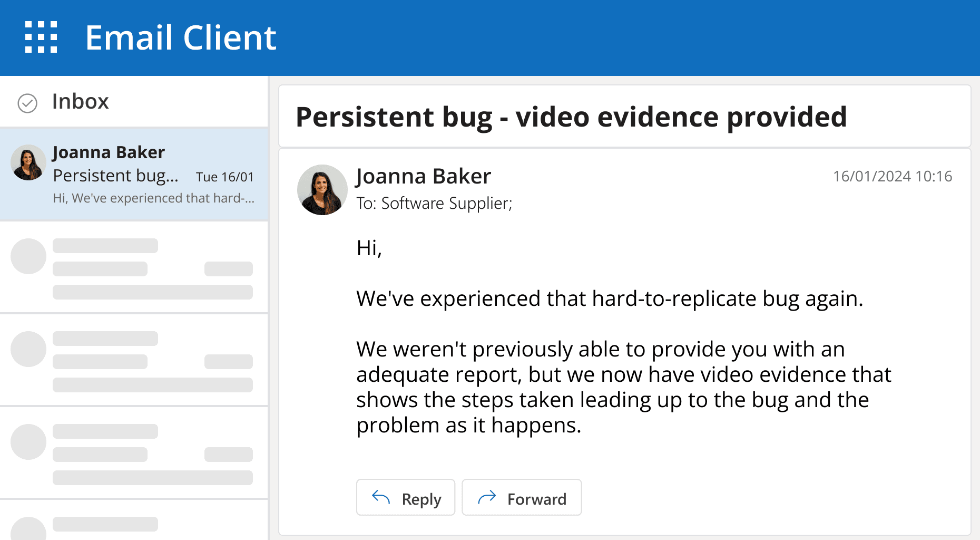Click the Tue 16/01 date in inbox item
980x540 pixels.
tap(225, 177)
